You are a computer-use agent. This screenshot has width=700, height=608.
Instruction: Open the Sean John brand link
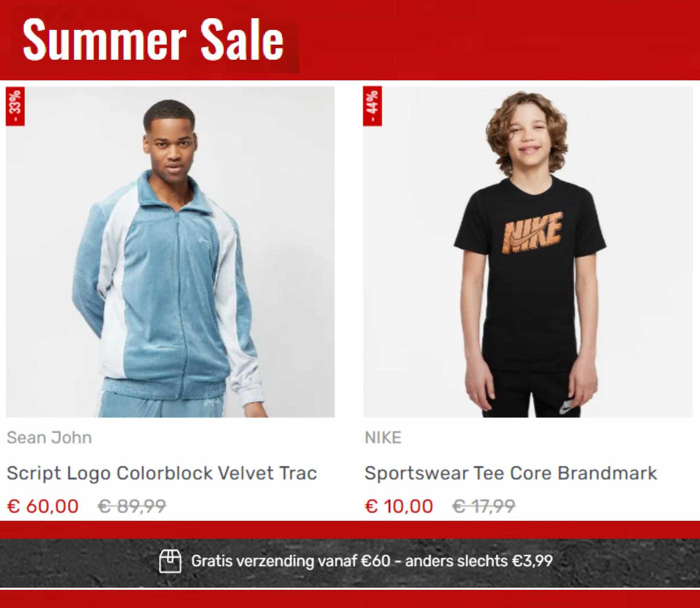click(49, 438)
